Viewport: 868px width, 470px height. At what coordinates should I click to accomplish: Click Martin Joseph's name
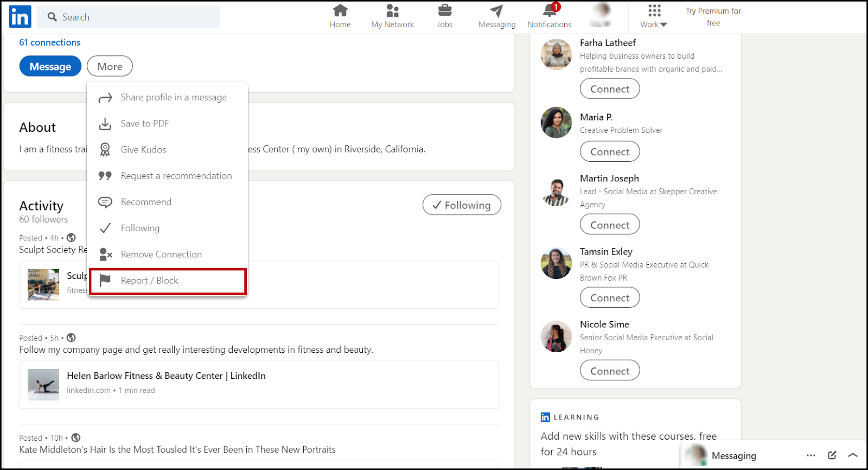609,178
